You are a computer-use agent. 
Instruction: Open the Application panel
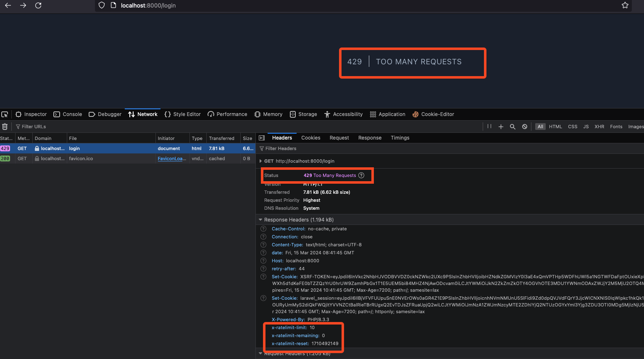[x=388, y=114]
